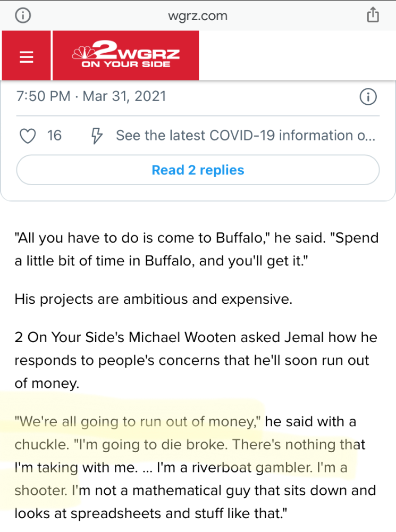Screen dimensions: 396x532
Task: Click the phrase riverboat gambler
Action: click(252, 468)
